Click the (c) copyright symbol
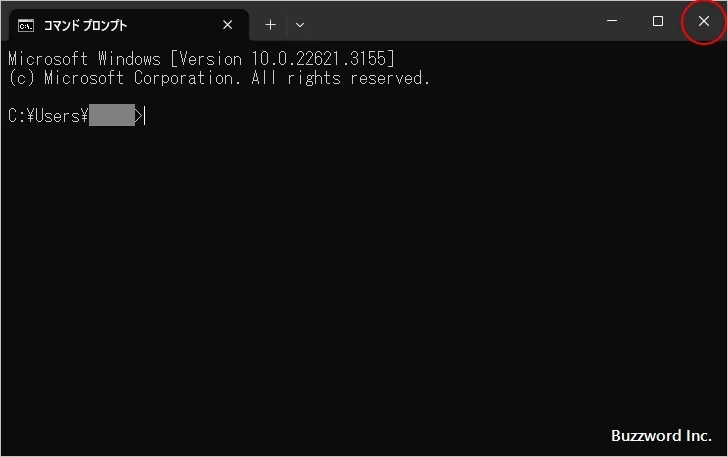 [22, 78]
